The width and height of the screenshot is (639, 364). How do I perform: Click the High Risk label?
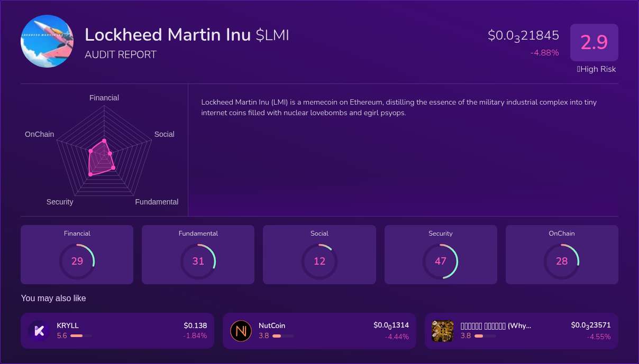[x=596, y=69]
